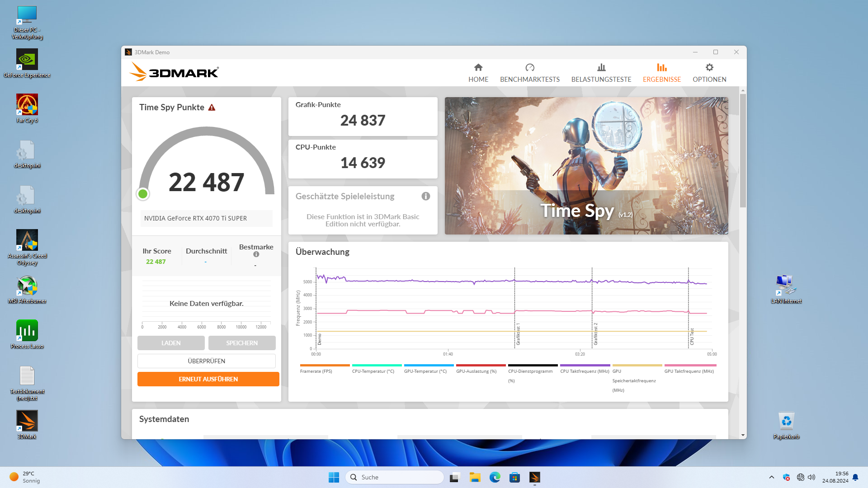Toggle the Framerate (FPS) legend entry
The image size is (868, 488).
pyautogui.click(x=316, y=371)
